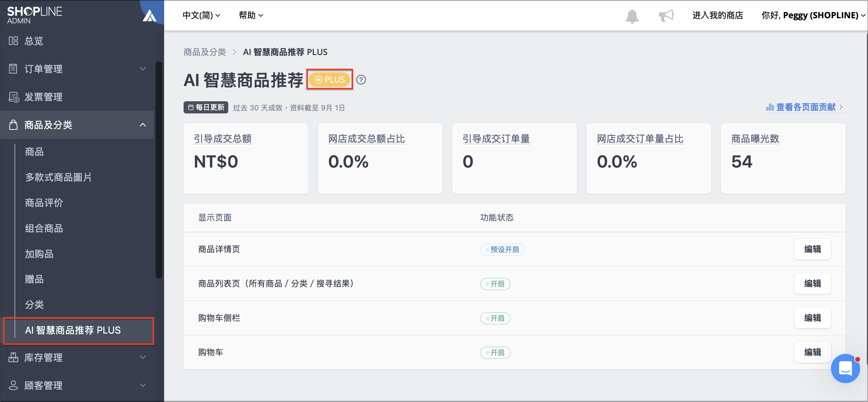This screenshot has width=868, height=402.
Task: Click the order management (订单管理) document icon
Action: (x=13, y=69)
